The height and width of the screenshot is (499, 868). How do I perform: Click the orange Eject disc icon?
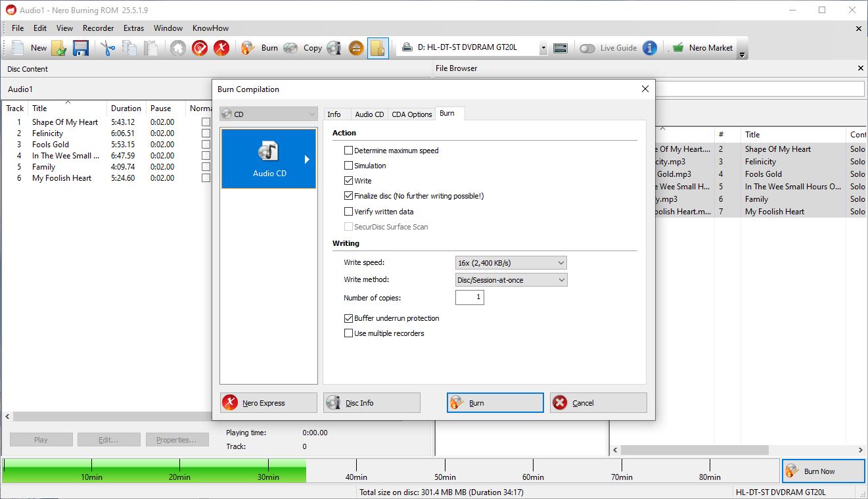point(356,48)
